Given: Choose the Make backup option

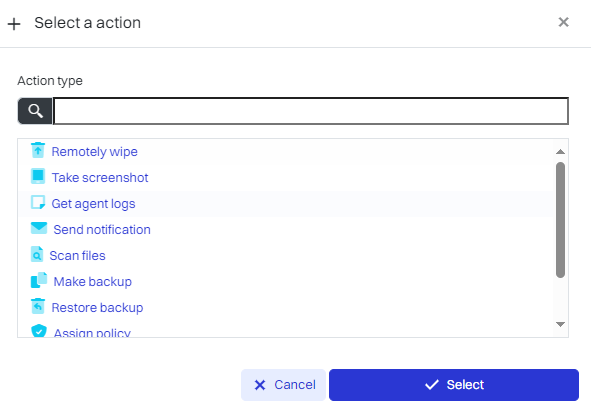Looking at the screenshot, I should pyautogui.click(x=93, y=282).
